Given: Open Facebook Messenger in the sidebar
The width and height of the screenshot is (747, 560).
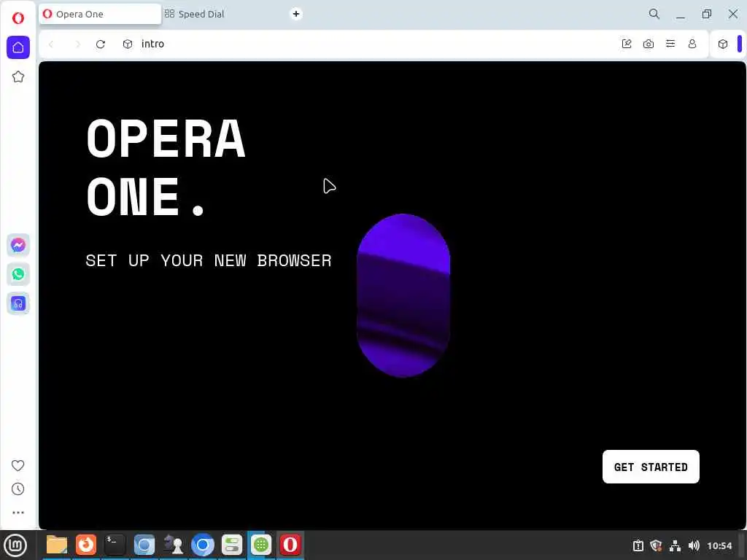Looking at the screenshot, I should 18,245.
